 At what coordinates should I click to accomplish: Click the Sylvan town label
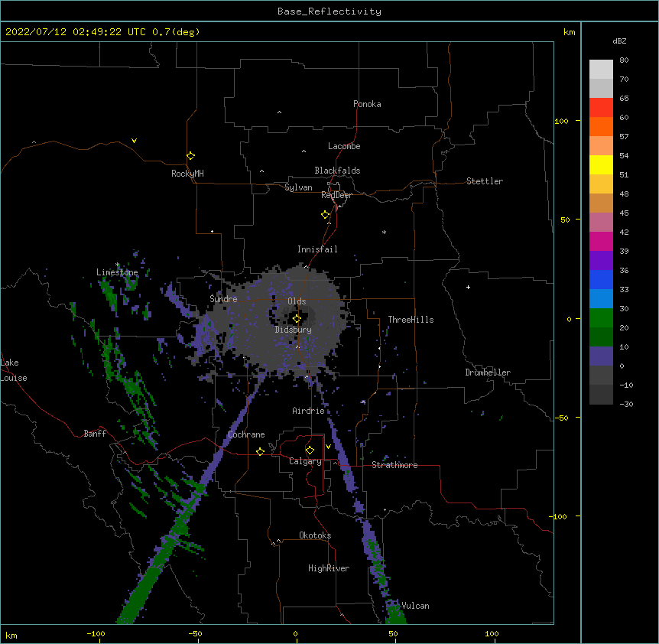pyautogui.click(x=298, y=187)
